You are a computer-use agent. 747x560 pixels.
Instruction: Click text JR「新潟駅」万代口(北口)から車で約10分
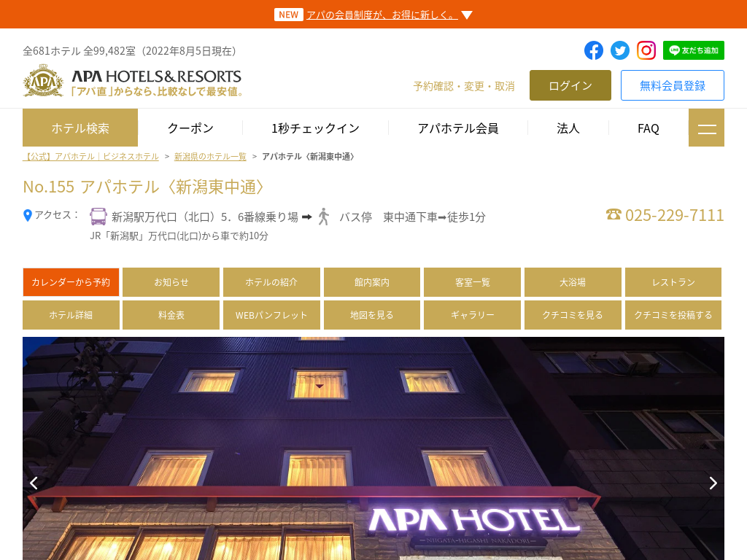(x=179, y=236)
